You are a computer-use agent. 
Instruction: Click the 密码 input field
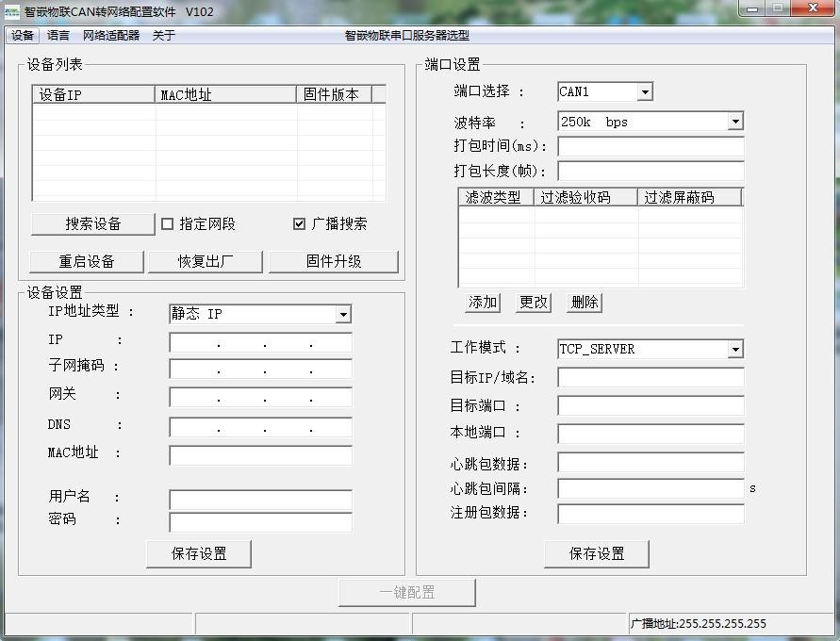[260, 522]
